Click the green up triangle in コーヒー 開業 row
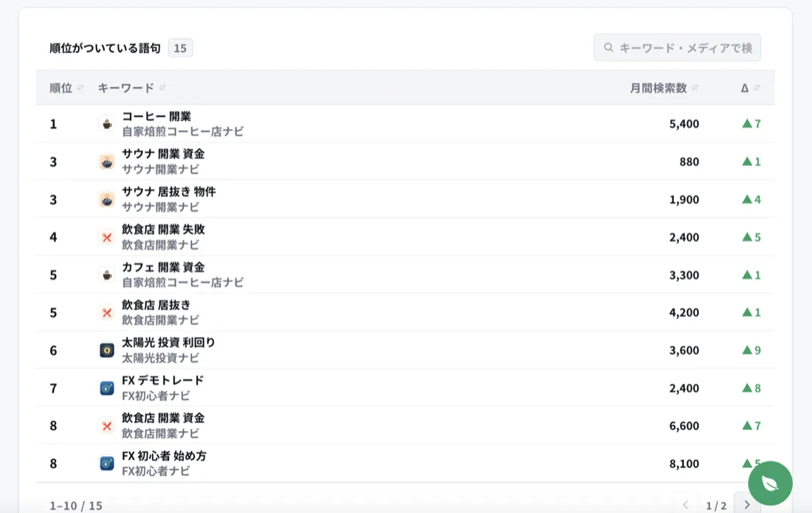812x513 pixels. click(747, 123)
